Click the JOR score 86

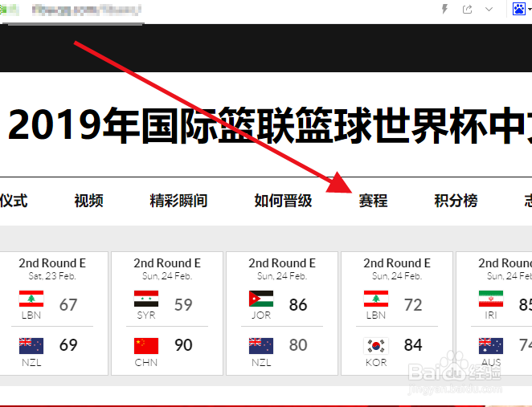pos(298,305)
